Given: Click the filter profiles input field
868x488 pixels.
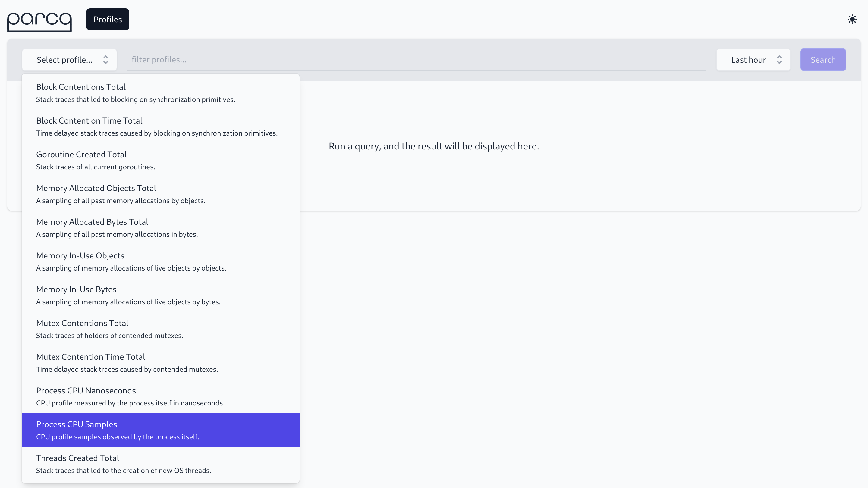Looking at the screenshot, I should click(417, 60).
